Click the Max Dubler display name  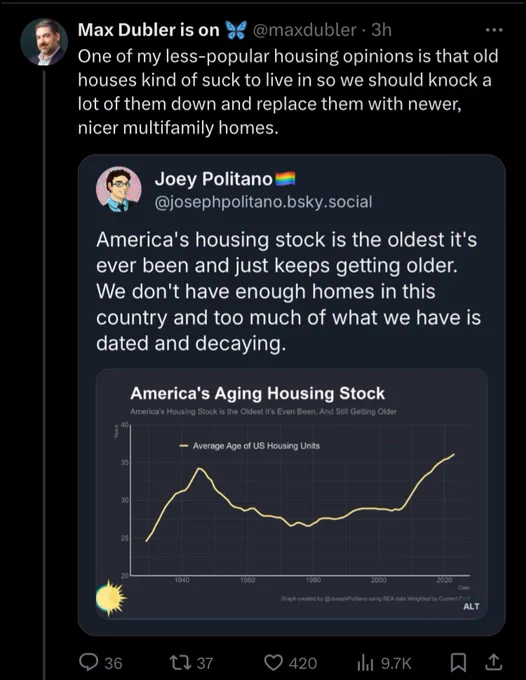[x=149, y=30]
